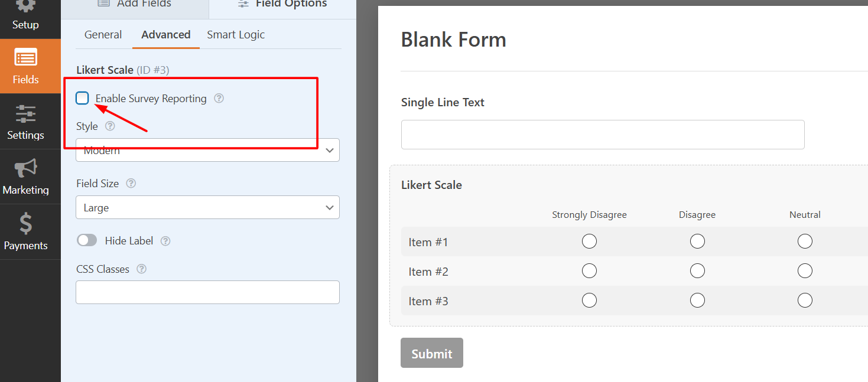
Task: Select the Fields sidebar icon
Action: pyautogui.click(x=26, y=66)
